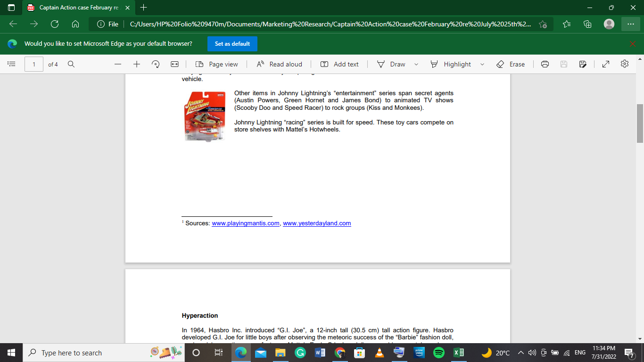The width and height of the screenshot is (644, 362).
Task: Open Task View
Action: coord(218,353)
